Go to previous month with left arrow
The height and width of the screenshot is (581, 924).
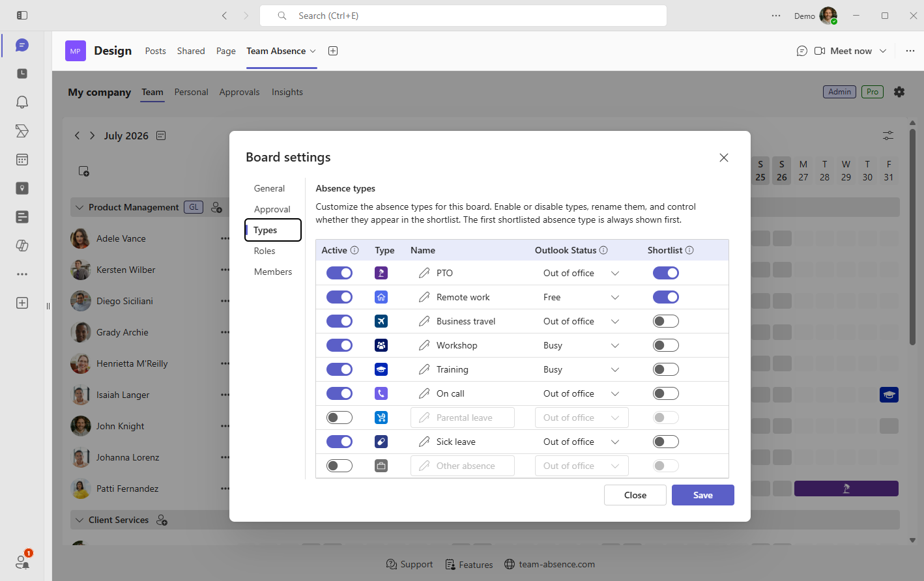77,135
